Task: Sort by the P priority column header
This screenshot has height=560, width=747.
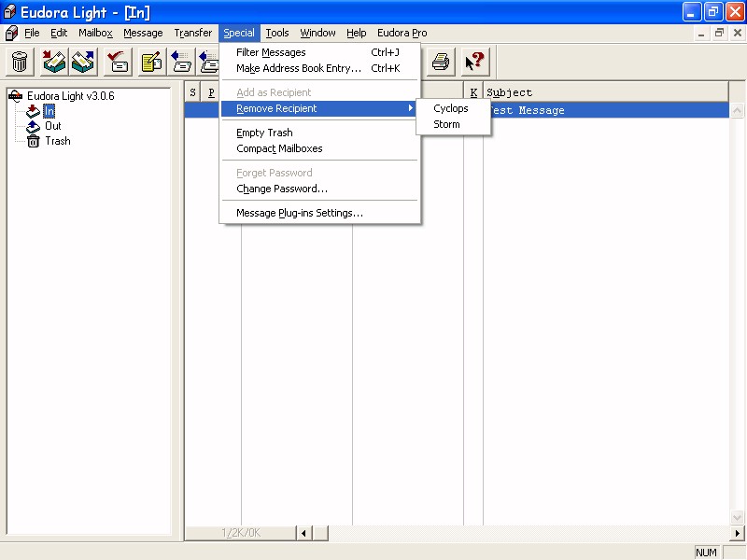Action: coord(211,92)
